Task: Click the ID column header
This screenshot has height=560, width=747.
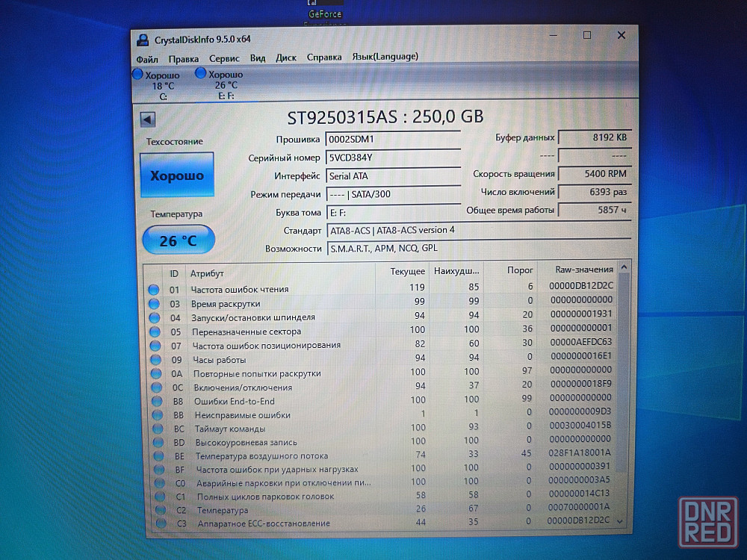Action: [x=174, y=274]
